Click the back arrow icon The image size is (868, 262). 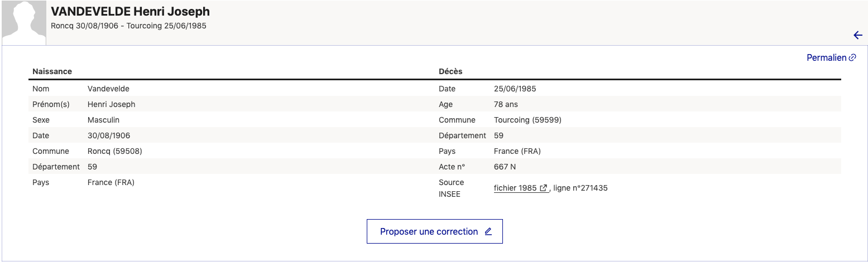pyautogui.click(x=858, y=35)
